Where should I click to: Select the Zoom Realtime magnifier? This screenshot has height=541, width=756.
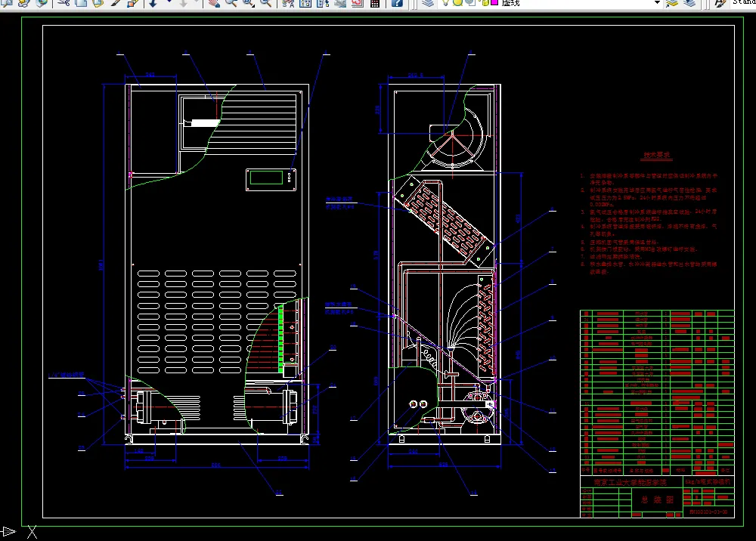click(231, 2)
